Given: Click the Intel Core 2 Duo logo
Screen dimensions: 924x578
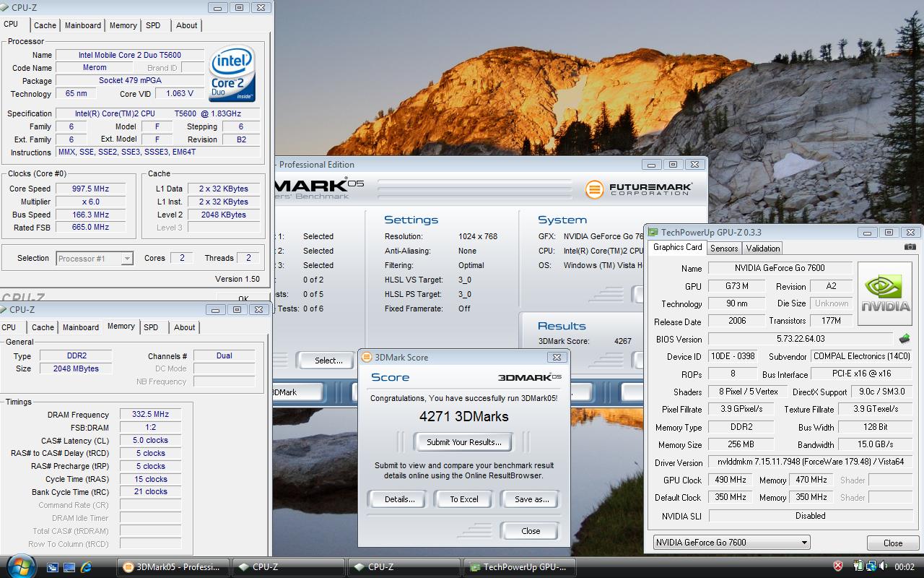Looking at the screenshot, I should pos(232,74).
